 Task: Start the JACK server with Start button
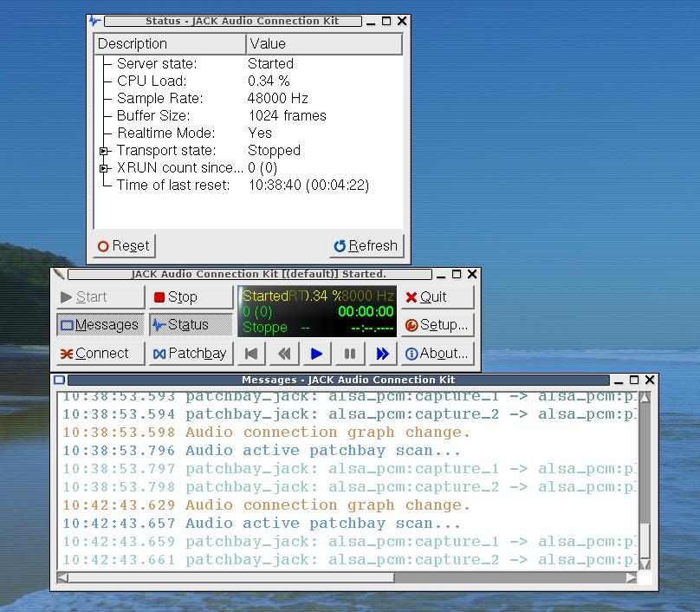[x=100, y=297]
